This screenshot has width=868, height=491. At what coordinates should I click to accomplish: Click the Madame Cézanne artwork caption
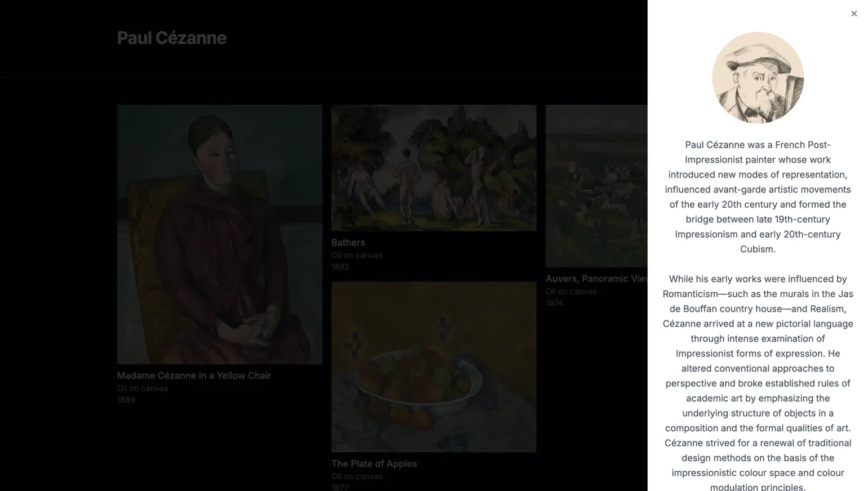194,375
